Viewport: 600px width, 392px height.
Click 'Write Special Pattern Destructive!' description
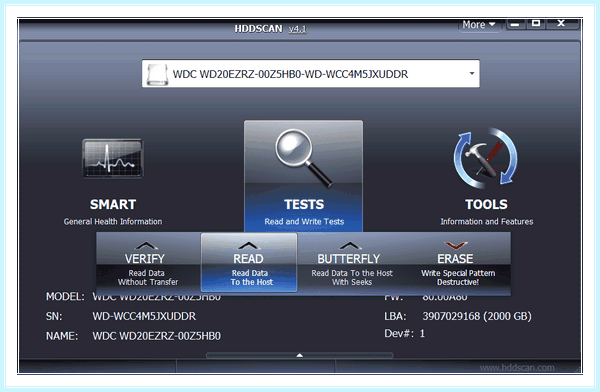458,278
